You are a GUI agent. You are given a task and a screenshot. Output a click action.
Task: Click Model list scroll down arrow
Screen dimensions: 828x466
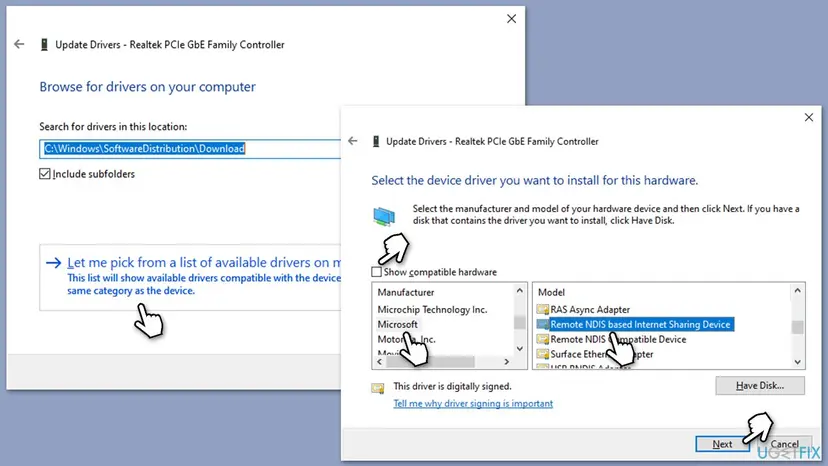pyautogui.click(x=797, y=362)
